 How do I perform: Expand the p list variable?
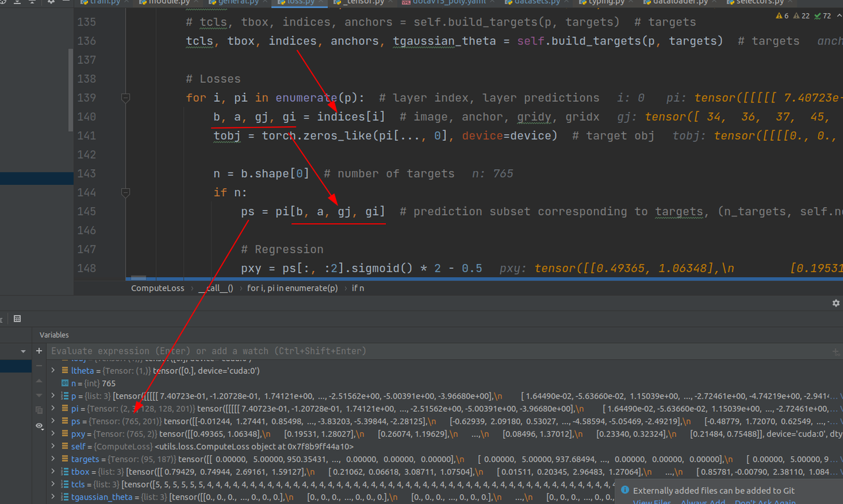click(x=53, y=395)
